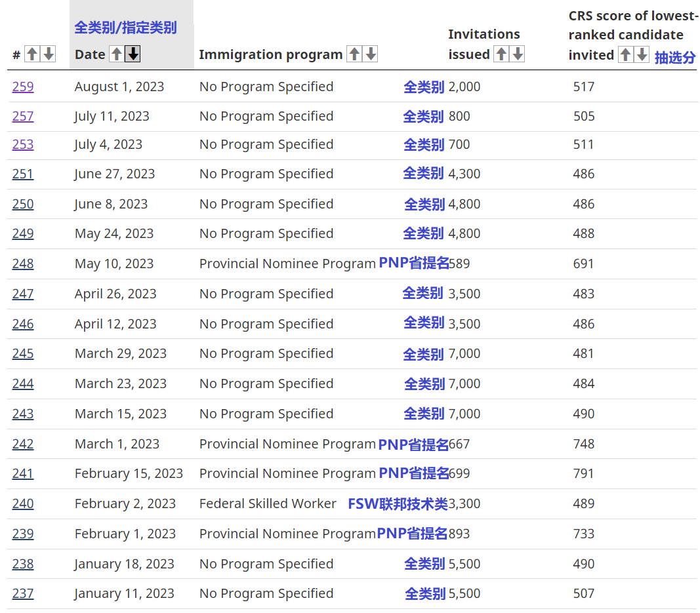
Task: Open draw round 248 link
Action: click(23, 264)
